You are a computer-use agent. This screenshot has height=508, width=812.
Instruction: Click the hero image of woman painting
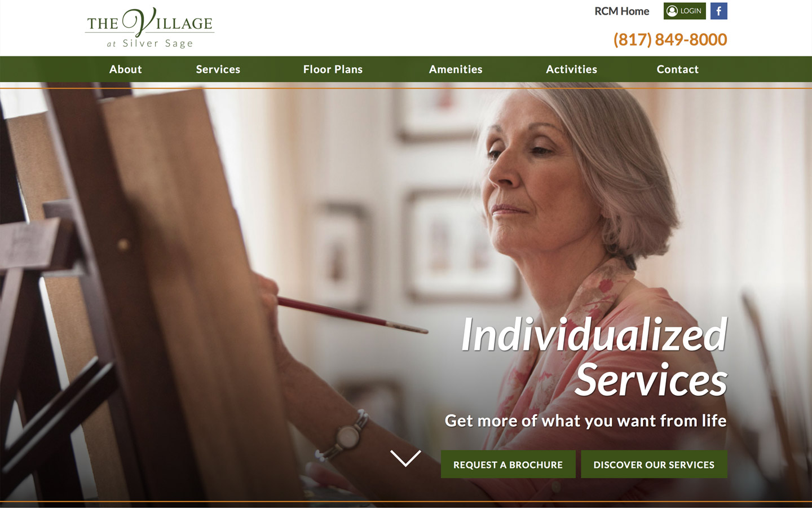tap(406, 294)
